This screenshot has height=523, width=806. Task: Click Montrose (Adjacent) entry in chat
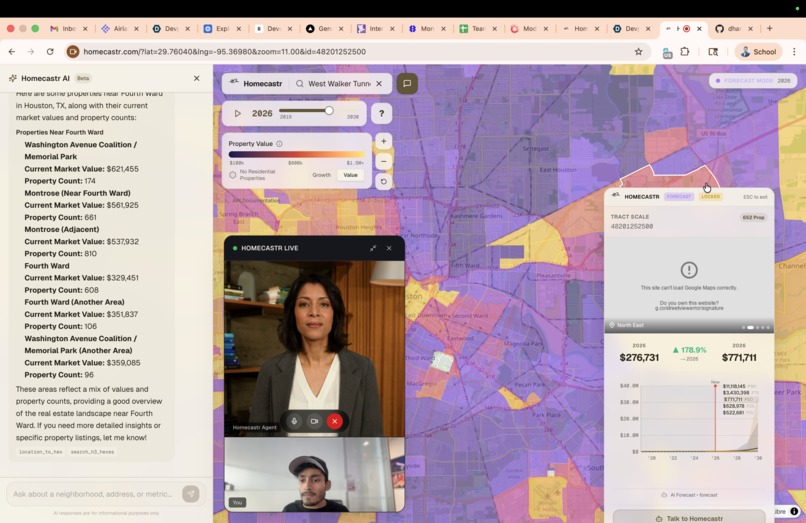(62, 229)
